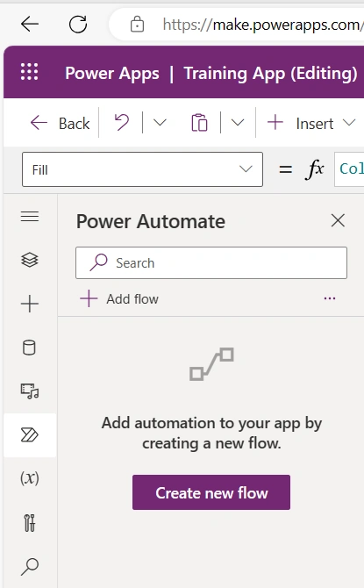Click the Power Automate Search field
The width and height of the screenshot is (364, 588).
tap(211, 263)
